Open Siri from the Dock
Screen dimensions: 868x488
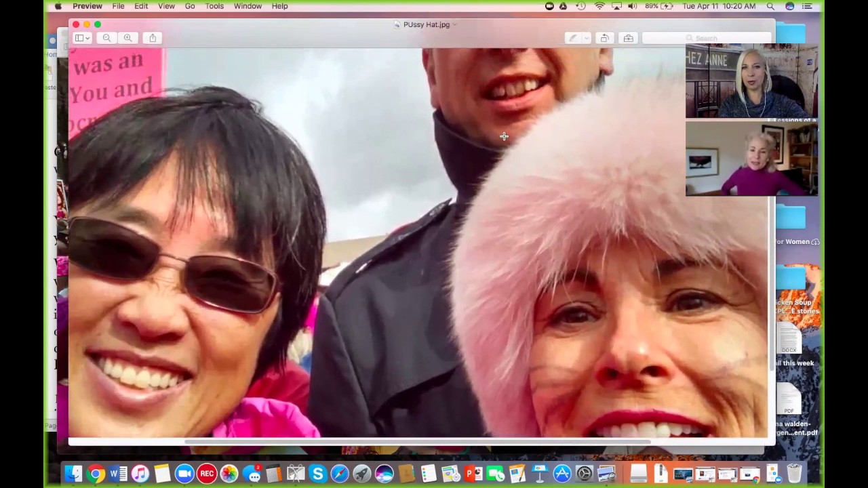pyautogui.click(x=384, y=473)
